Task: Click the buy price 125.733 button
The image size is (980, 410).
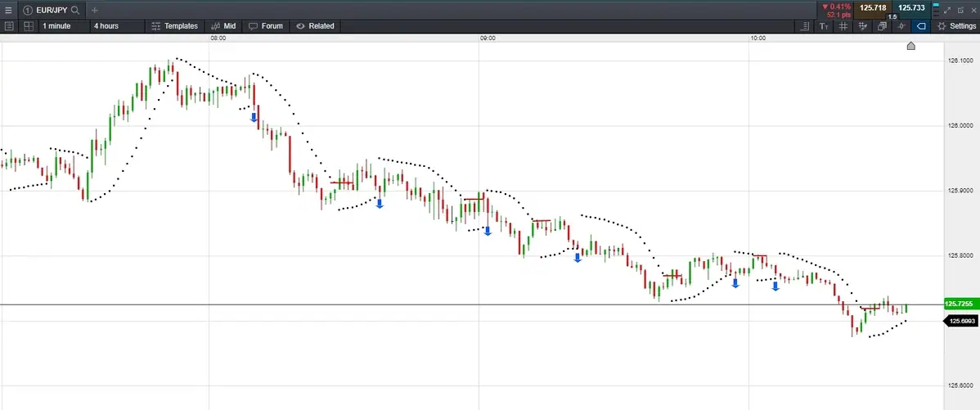Action: coord(911,8)
